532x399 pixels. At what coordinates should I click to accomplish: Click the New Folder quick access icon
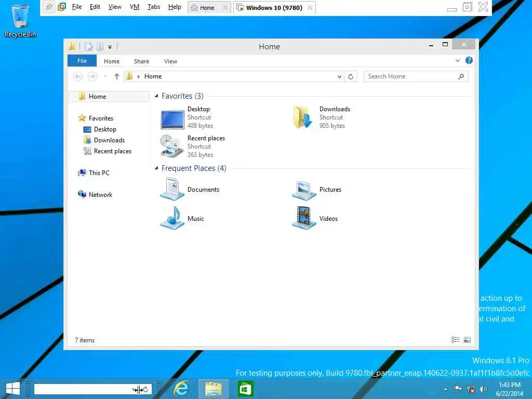pos(100,46)
